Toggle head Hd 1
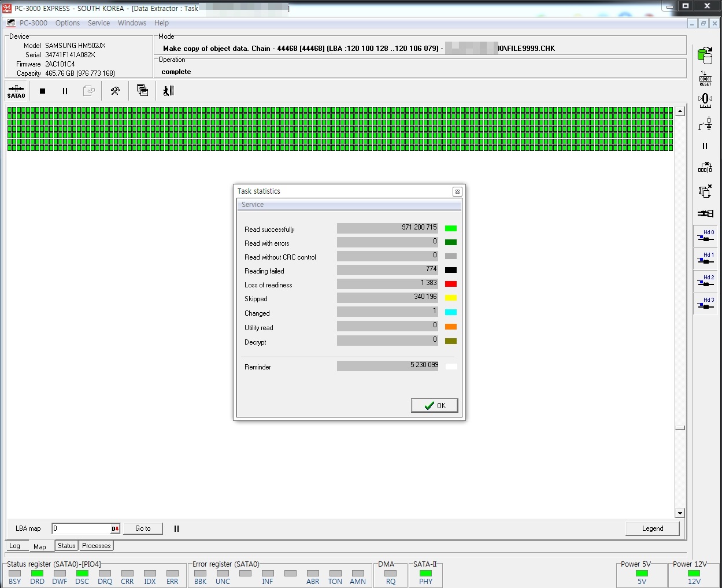 point(705,258)
